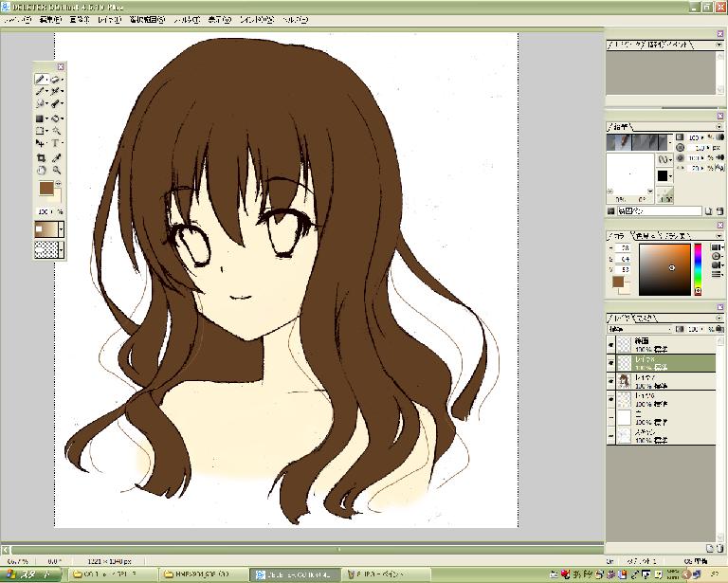This screenshot has width=728, height=583.
Task: Click the layers panel scrollbar down arrow
Action: coord(720,537)
